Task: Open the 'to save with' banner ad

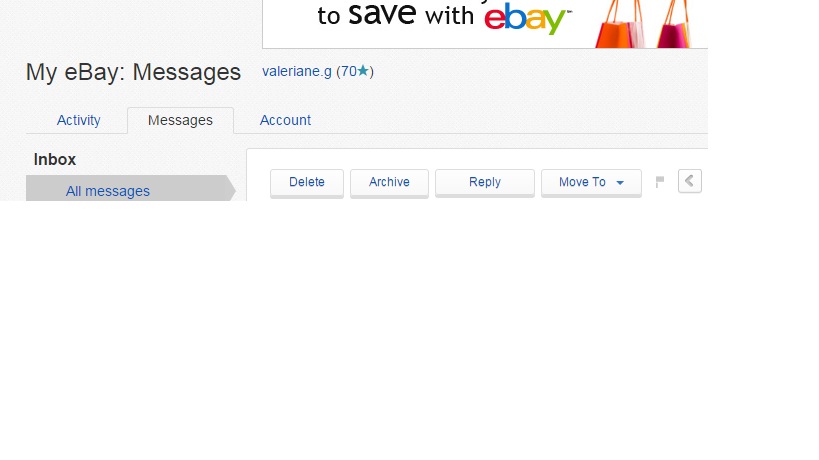Action: click(485, 24)
